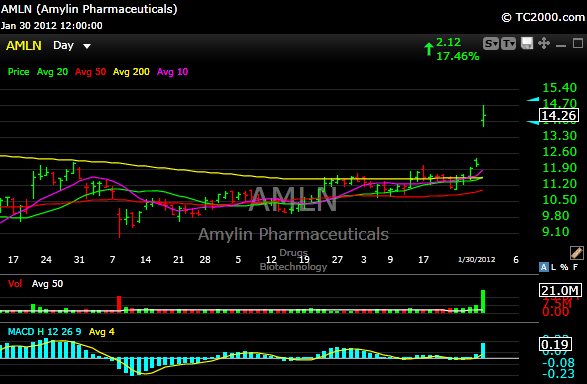The width and height of the screenshot is (587, 384).
Task: Click the Price legend label
Action: tap(18, 72)
